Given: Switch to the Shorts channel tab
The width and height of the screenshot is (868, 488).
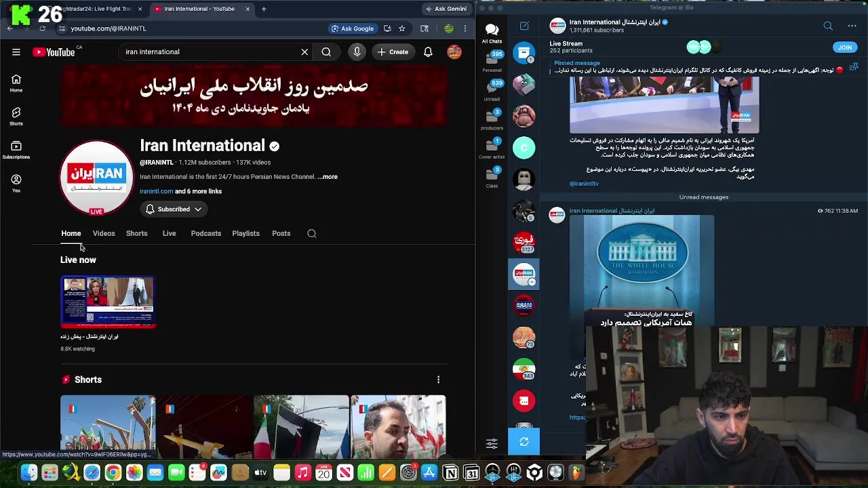Looking at the screenshot, I should pyautogui.click(x=136, y=234).
